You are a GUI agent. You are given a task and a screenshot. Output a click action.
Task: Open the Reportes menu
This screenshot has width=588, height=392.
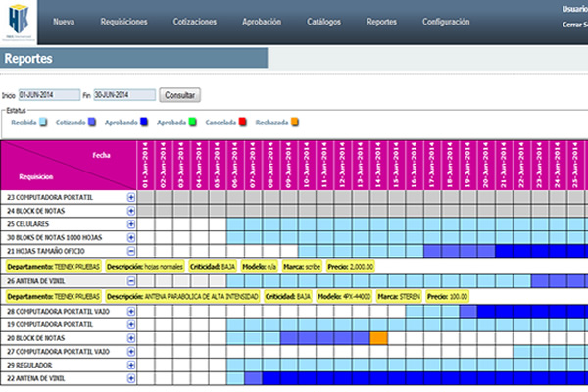click(x=381, y=21)
